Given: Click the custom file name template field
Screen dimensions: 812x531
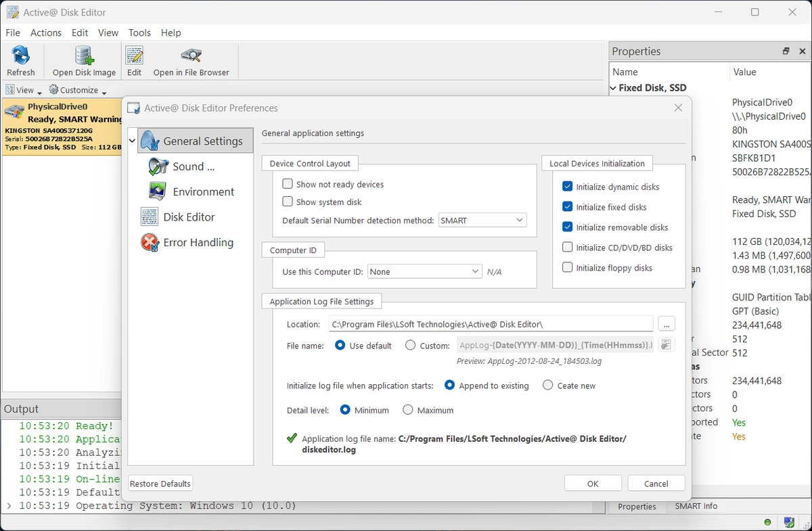Looking at the screenshot, I should pos(555,345).
